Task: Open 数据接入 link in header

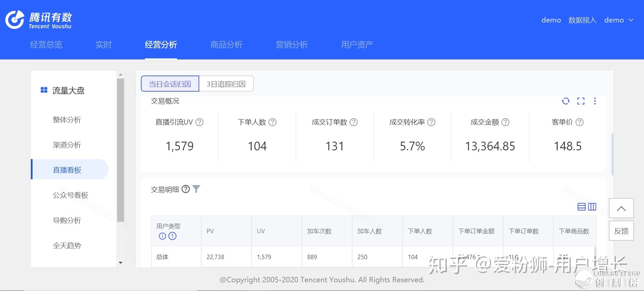Action: tap(582, 20)
